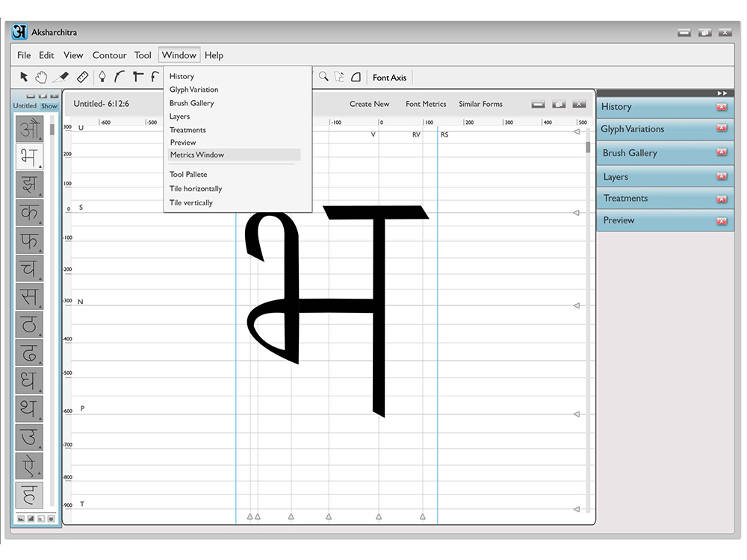Open Similar Forms in glyph window

pyautogui.click(x=480, y=104)
